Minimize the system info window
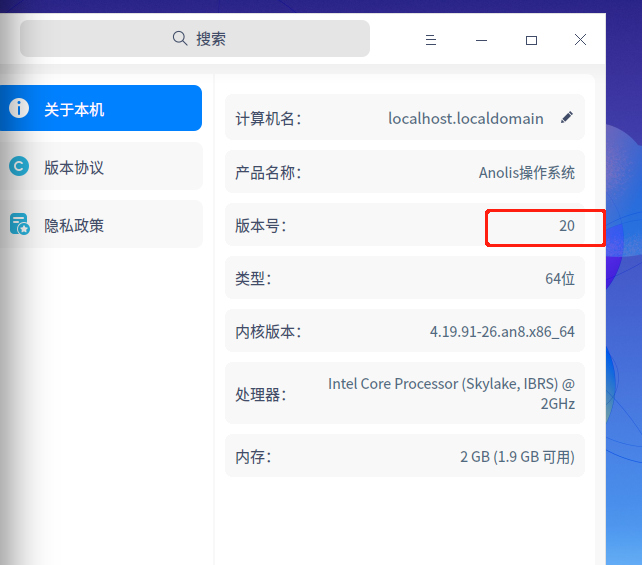This screenshot has height=565, width=642. (481, 40)
